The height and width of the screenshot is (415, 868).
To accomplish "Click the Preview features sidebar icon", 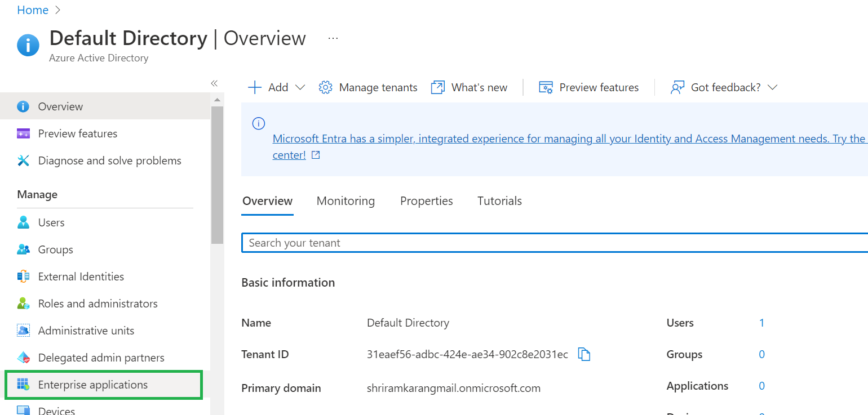I will 23,133.
